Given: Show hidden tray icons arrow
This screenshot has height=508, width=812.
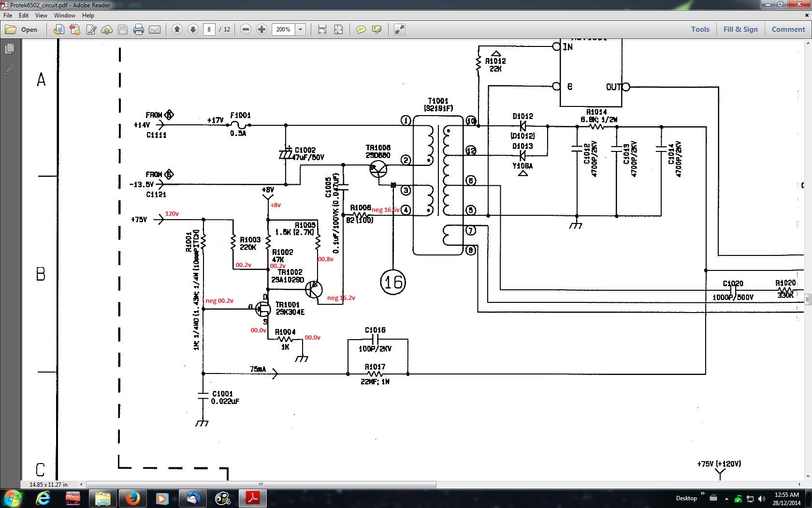Looking at the screenshot, I should [726, 499].
